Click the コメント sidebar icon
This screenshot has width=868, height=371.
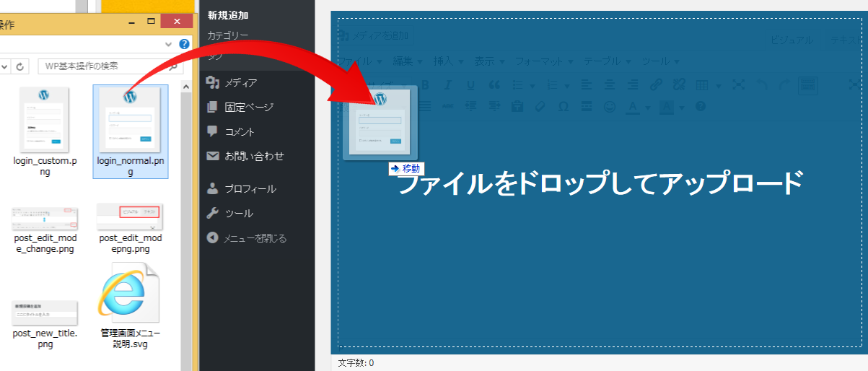(212, 131)
